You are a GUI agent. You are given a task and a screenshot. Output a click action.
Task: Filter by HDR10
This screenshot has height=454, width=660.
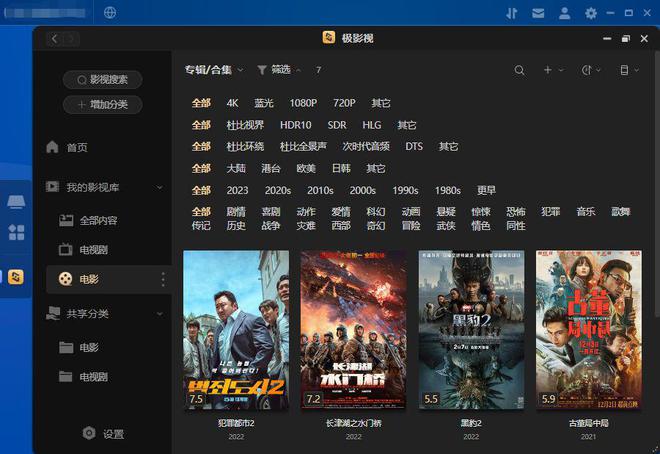[x=295, y=125]
